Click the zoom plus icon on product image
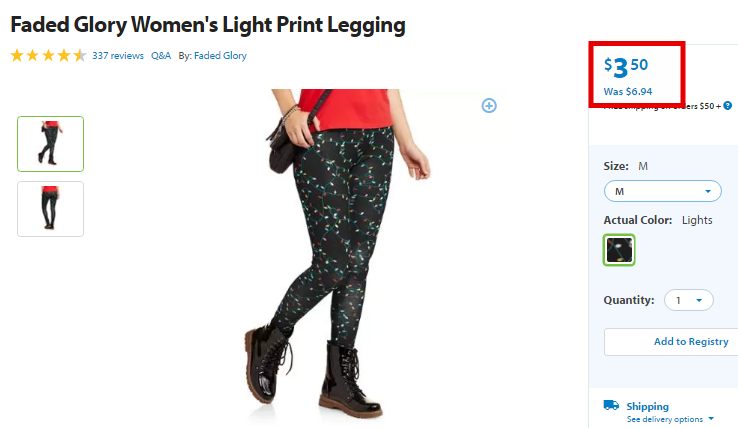The image size is (738, 428). pyautogui.click(x=489, y=105)
